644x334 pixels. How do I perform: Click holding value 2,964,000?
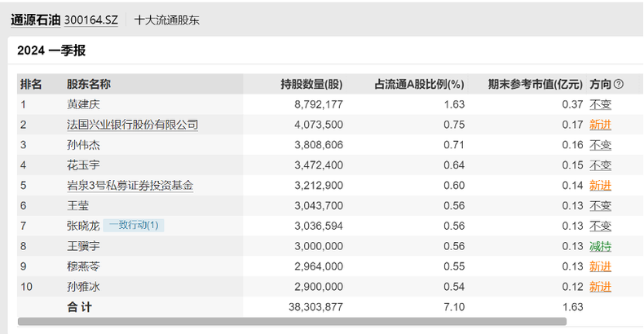319,266
